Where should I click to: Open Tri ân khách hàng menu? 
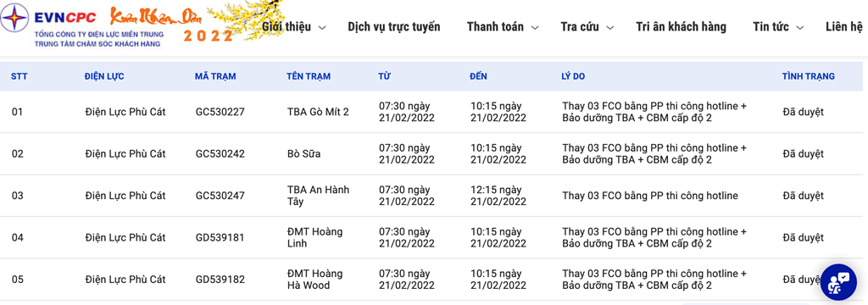[x=681, y=27]
